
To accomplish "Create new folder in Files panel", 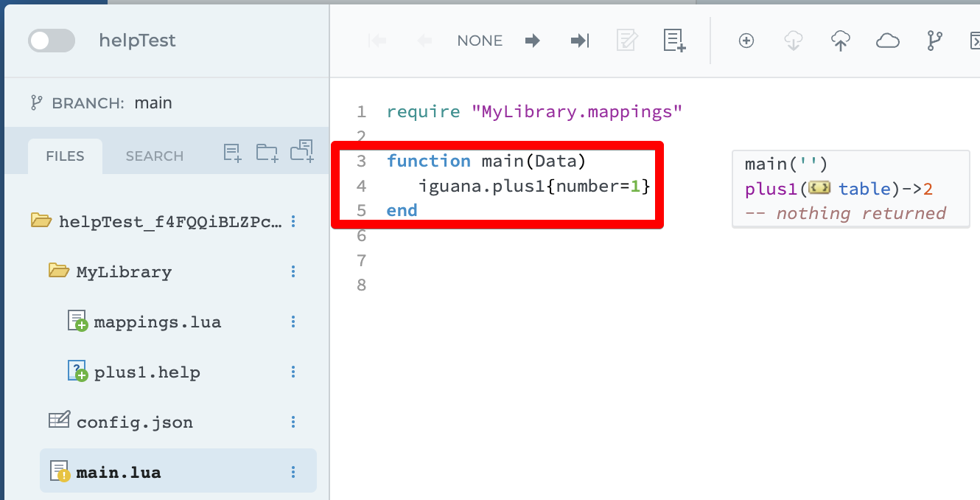I will point(266,152).
